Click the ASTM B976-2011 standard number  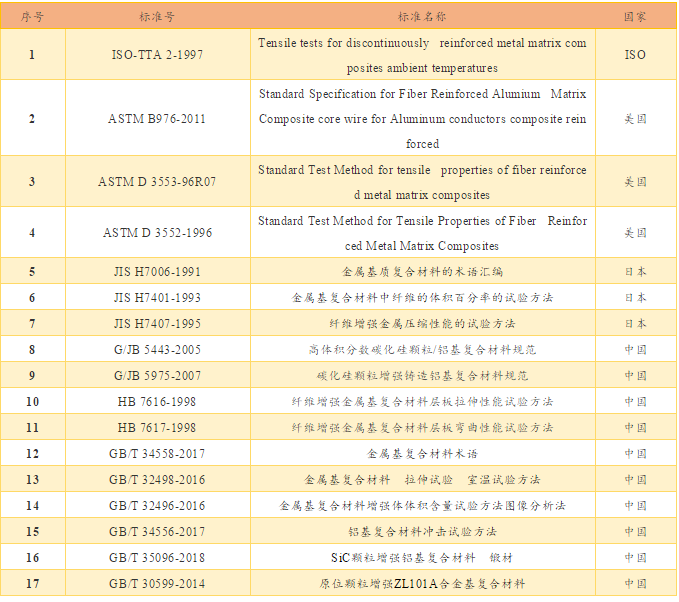coord(157,119)
